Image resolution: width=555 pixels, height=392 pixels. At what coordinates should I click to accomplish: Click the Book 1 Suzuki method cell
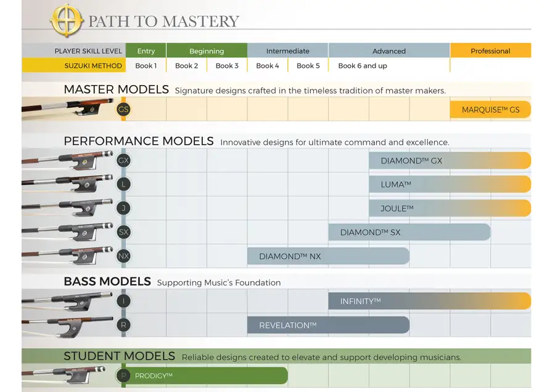coord(146,66)
